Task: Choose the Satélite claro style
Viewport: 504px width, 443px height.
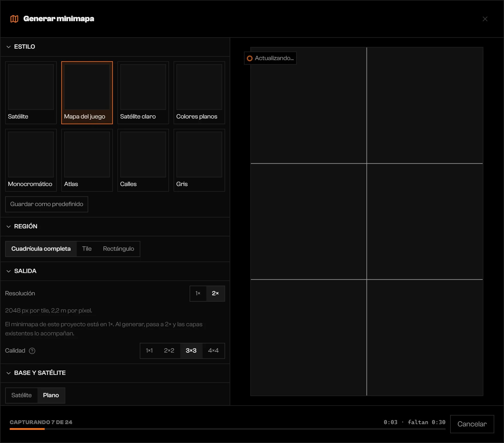Action: [143, 93]
